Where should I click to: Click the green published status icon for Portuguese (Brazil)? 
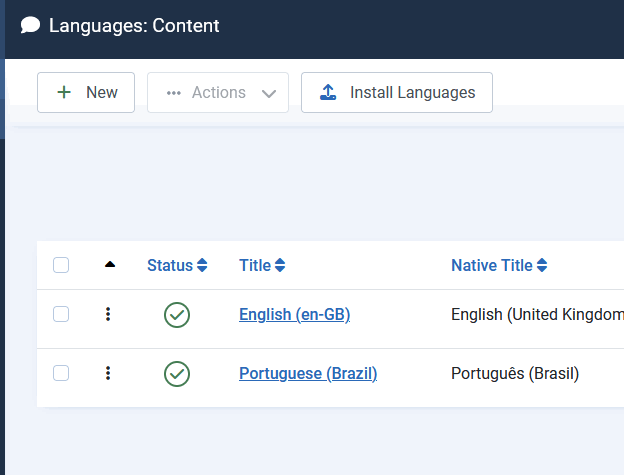177,374
